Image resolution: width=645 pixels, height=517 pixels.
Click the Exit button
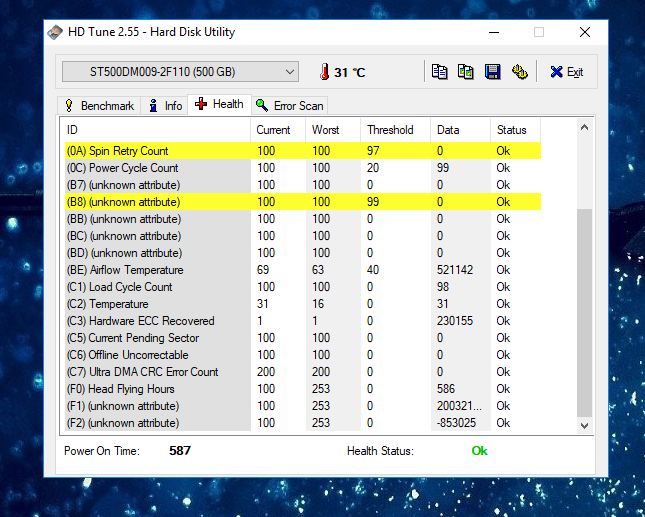(567, 72)
